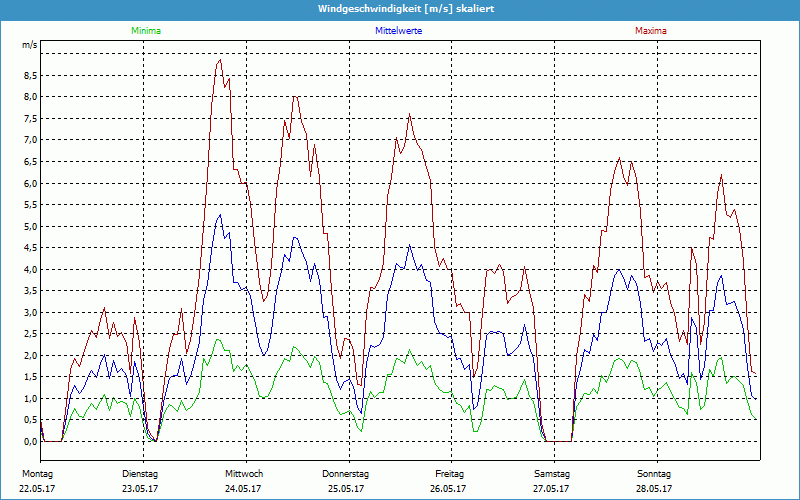This screenshot has width=800, height=500.
Task: Click the 'Donnerstag' day label
Action: (345, 474)
